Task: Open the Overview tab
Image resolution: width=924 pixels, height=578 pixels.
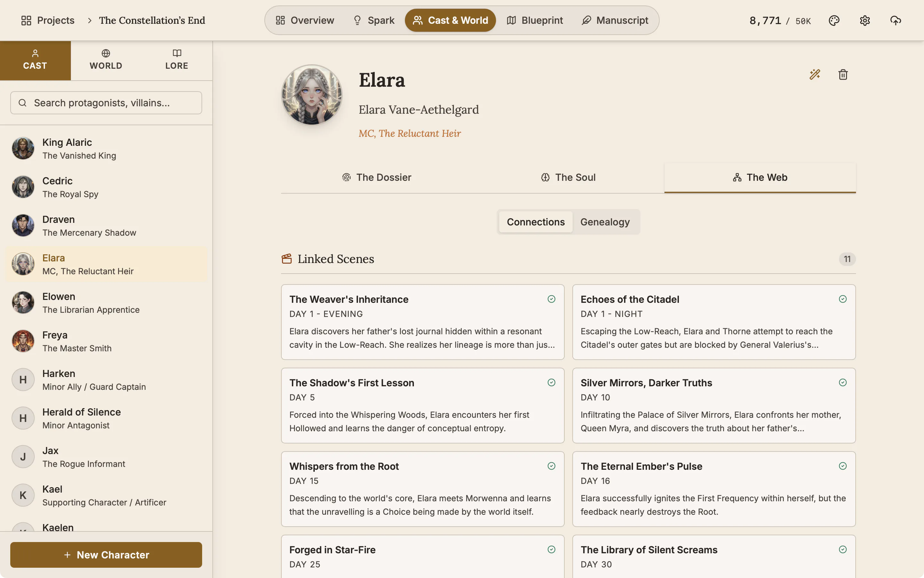Action: (305, 20)
